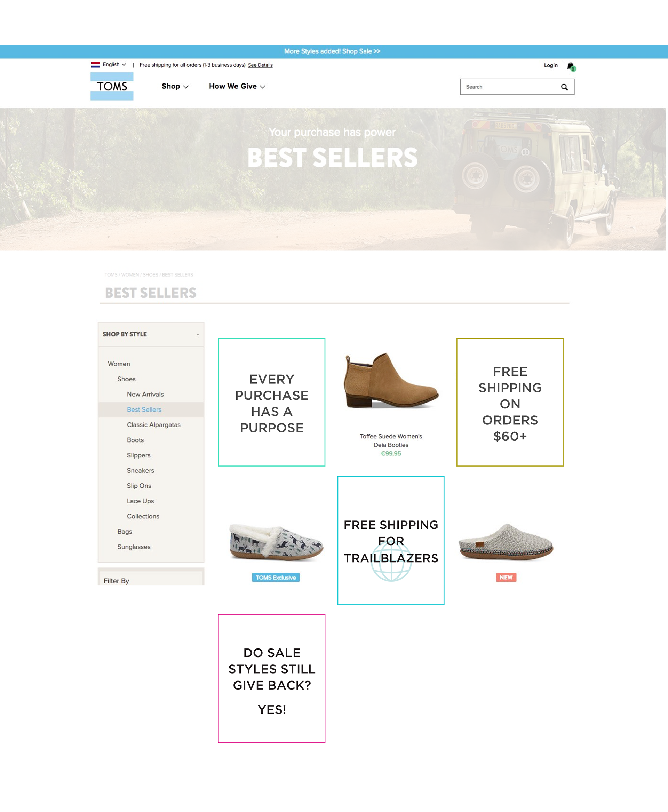The image size is (668, 812).
Task: Open the Toffee Suede Deia Booties image
Action: (391, 381)
